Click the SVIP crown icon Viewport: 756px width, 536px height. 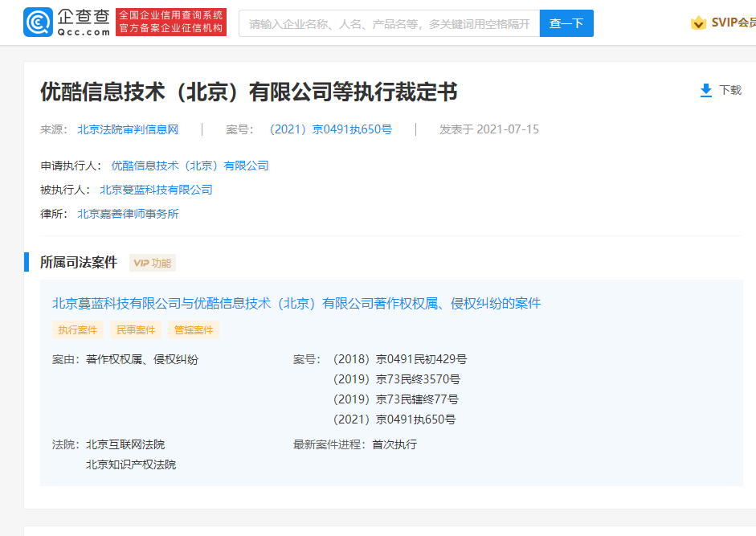pyautogui.click(x=698, y=23)
